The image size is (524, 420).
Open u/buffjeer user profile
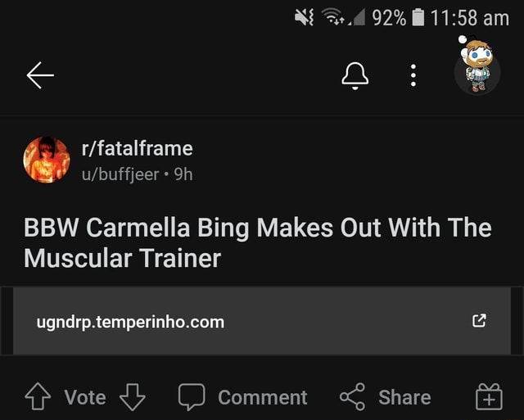coord(120,174)
